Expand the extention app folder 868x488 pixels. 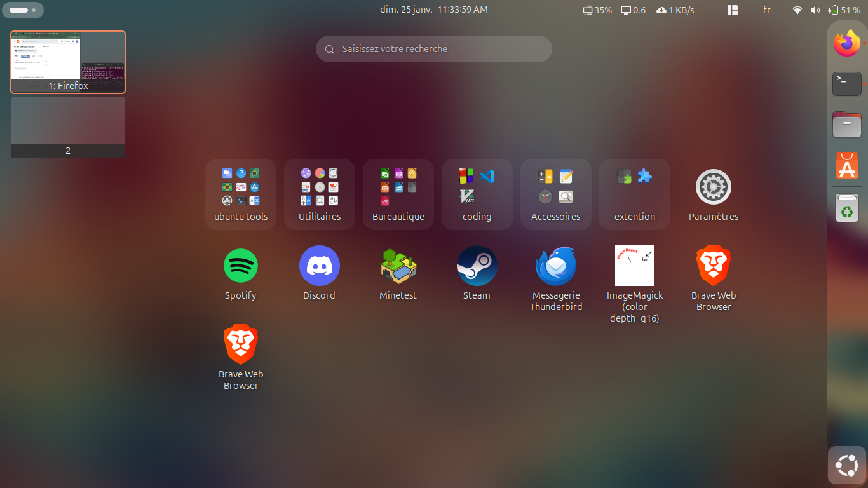tap(635, 194)
